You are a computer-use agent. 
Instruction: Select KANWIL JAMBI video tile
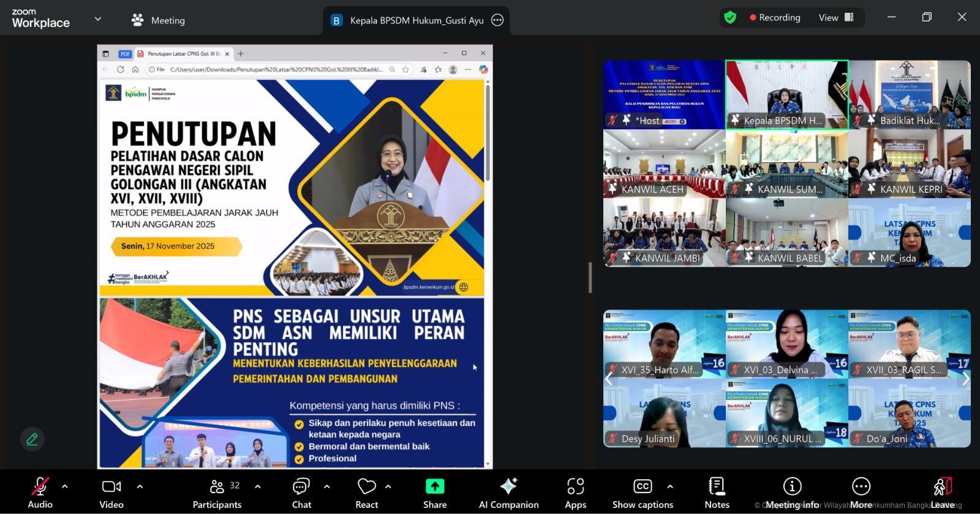point(664,233)
